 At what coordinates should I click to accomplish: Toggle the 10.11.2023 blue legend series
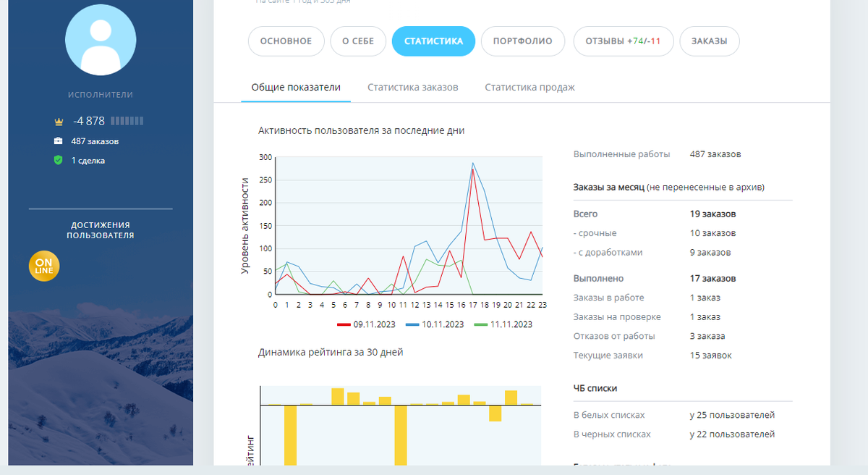tap(435, 324)
